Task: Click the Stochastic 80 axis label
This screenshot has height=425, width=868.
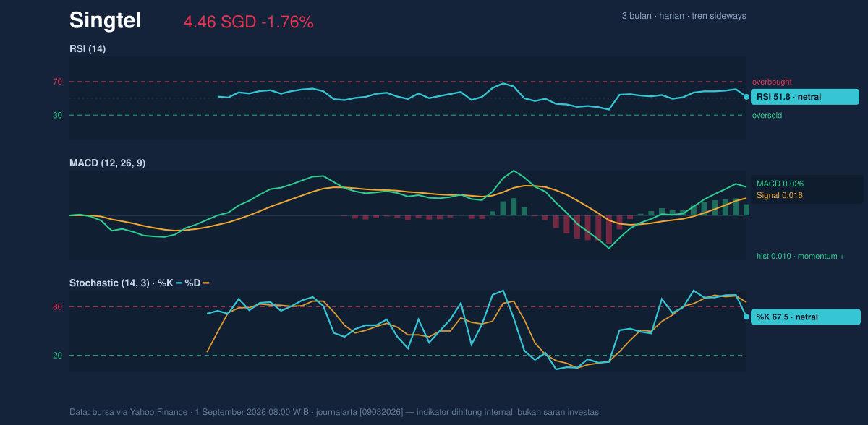Action: click(x=57, y=307)
